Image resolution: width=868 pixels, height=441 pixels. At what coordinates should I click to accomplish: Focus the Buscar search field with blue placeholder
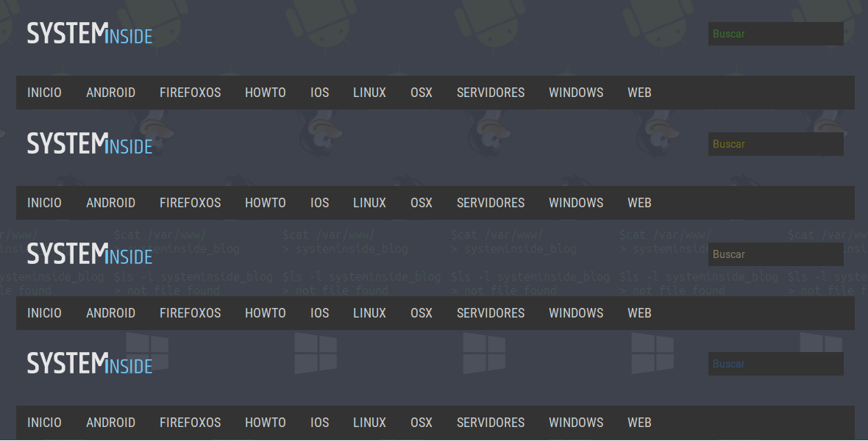pyautogui.click(x=775, y=364)
